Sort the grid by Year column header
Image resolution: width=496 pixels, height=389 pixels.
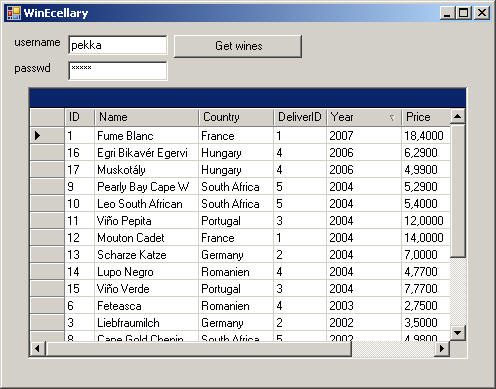[x=364, y=117]
